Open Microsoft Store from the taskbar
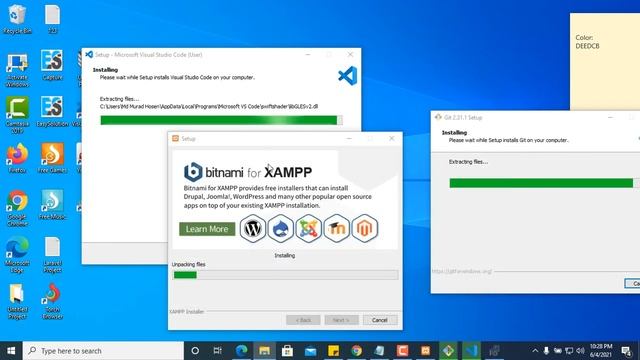 point(287,351)
